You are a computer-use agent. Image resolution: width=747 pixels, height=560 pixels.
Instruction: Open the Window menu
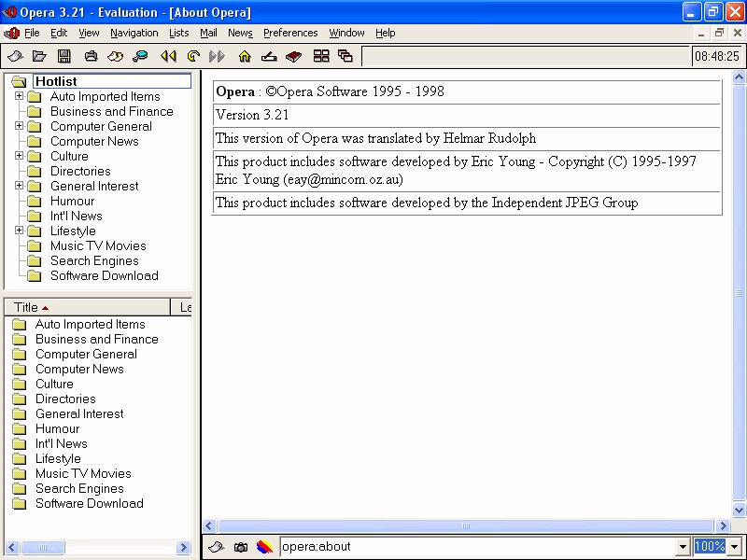pyautogui.click(x=346, y=33)
